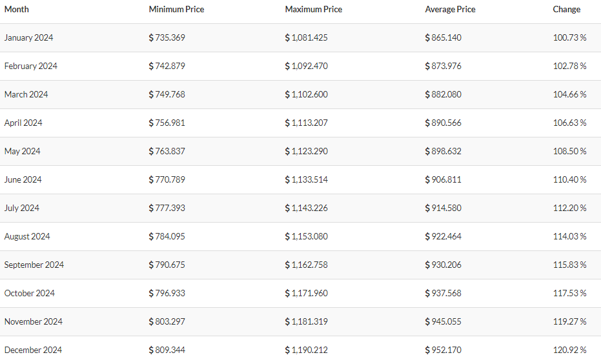Click December 2024 average price $952.170
The height and width of the screenshot is (364, 601).
click(x=443, y=349)
